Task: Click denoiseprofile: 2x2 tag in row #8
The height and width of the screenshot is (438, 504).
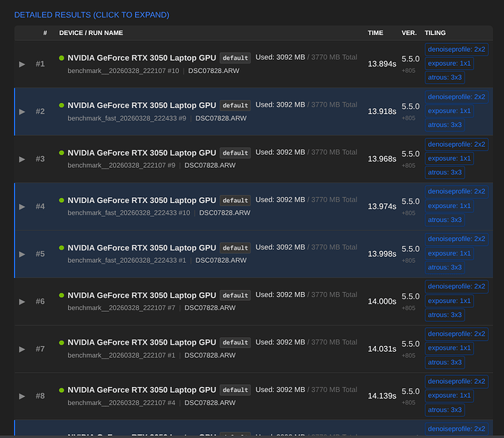Action: pos(457,382)
